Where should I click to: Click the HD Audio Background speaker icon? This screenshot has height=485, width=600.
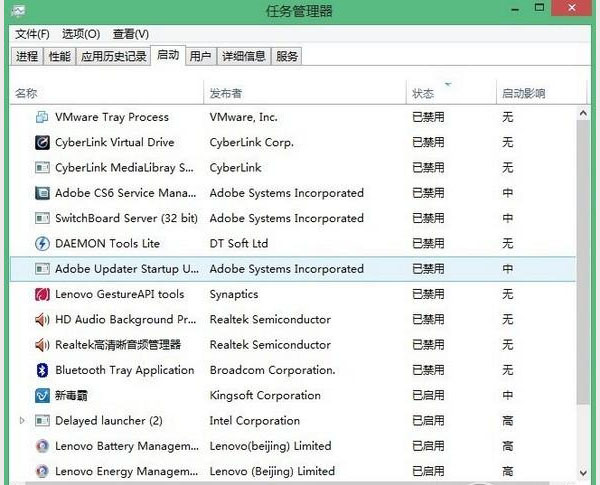click(x=42, y=320)
